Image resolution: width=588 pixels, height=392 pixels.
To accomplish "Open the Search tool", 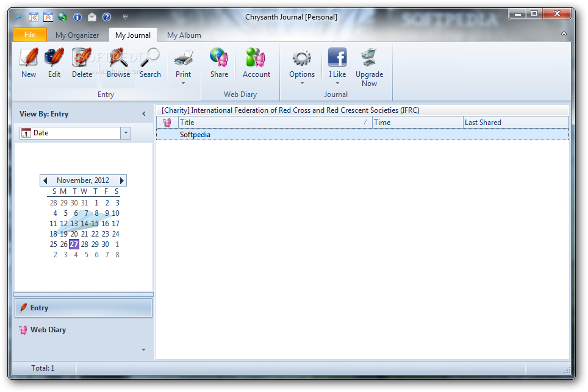I will 150,63.
